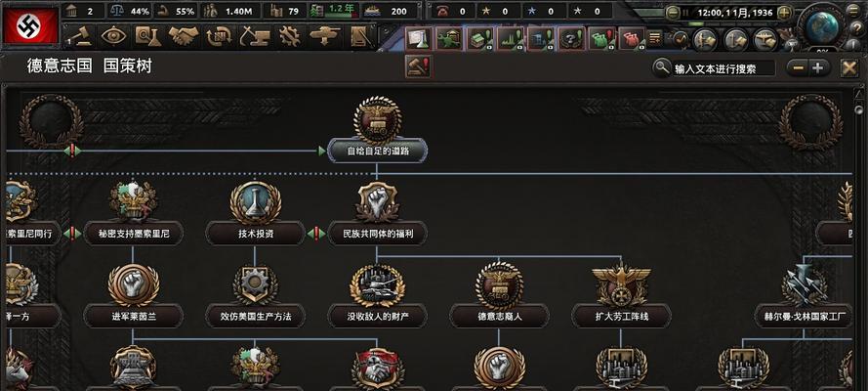This screenshot has width=868, height=391.
Task: Open the logistics notebook icon
Action: click(x=361, y=36)
